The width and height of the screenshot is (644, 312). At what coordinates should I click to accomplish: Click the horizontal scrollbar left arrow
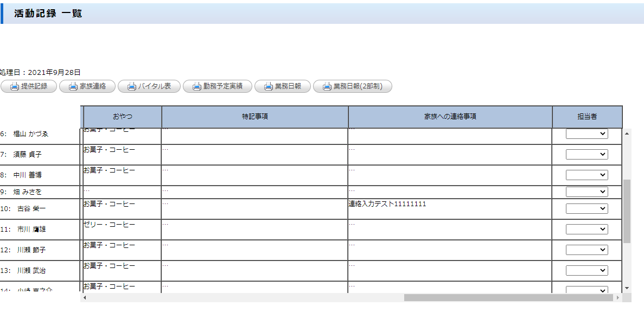[x=85, y=298]
